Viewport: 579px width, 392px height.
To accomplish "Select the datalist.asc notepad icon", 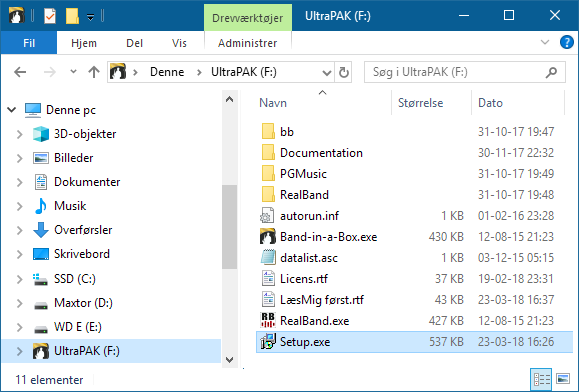I will (268, 258).
